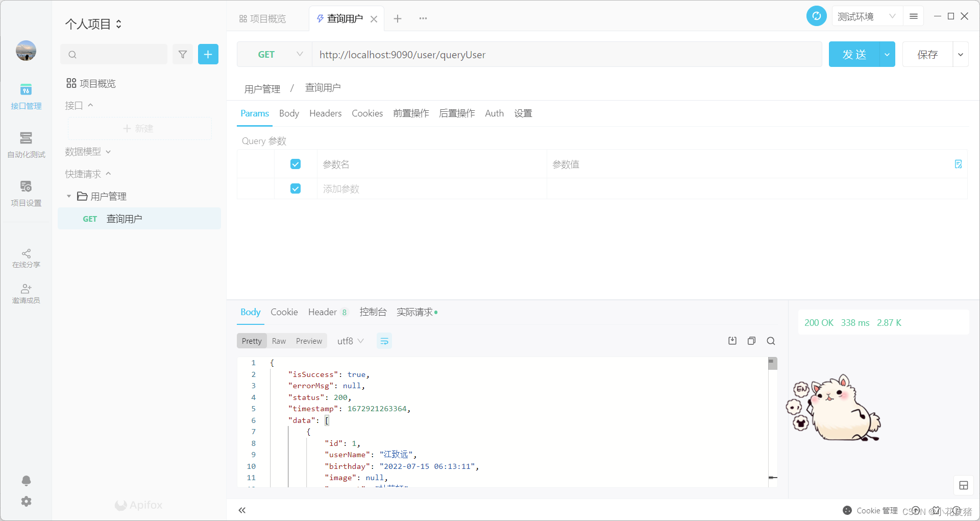
Task: Click the bulk edit icon in Query params
Action: click(958, 164)
